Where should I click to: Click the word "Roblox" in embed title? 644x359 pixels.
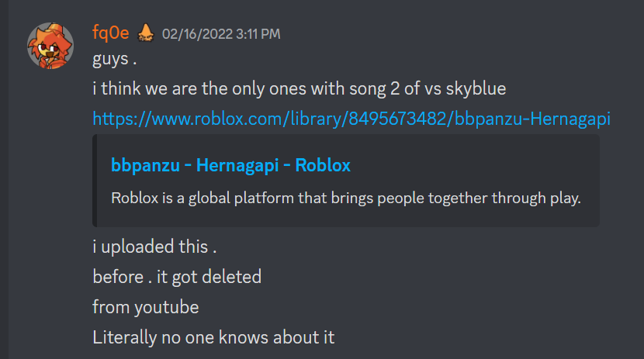[x=322, y=165]
